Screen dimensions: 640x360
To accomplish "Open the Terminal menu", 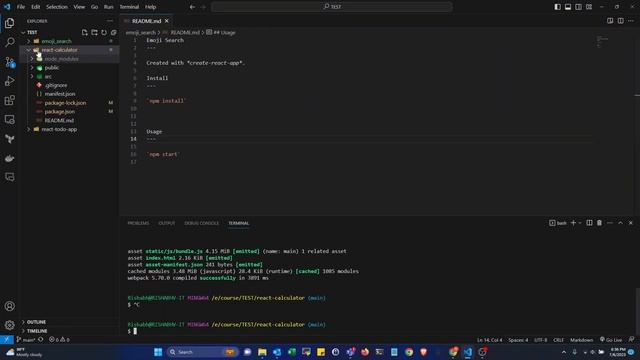I will click(129, 7).
